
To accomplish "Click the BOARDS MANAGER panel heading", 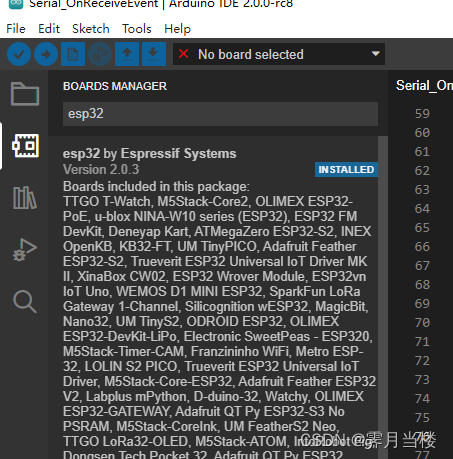I will [x=115, y=86].
